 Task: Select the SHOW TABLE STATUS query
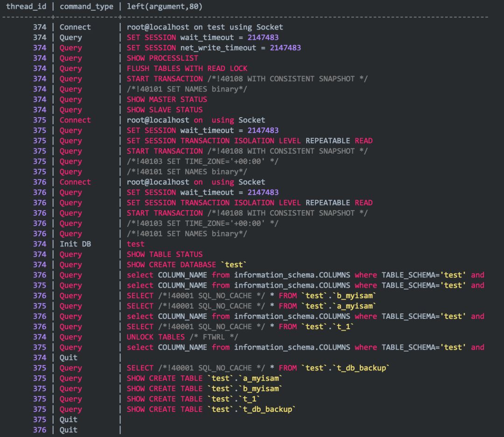click(x=164, y=254)
